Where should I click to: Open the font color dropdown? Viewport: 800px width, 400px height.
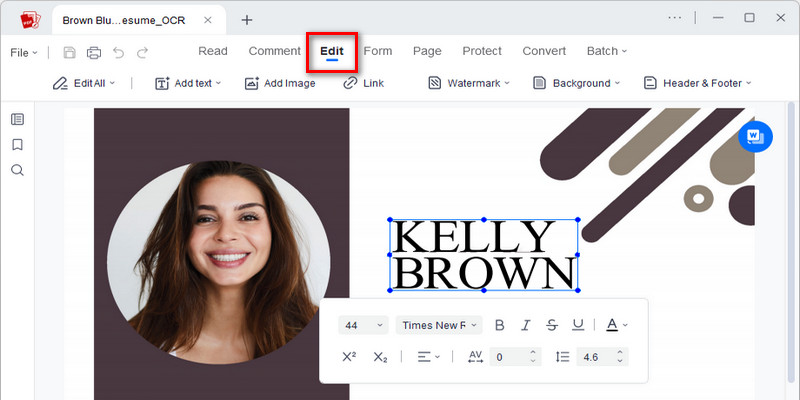click(617, 325)
